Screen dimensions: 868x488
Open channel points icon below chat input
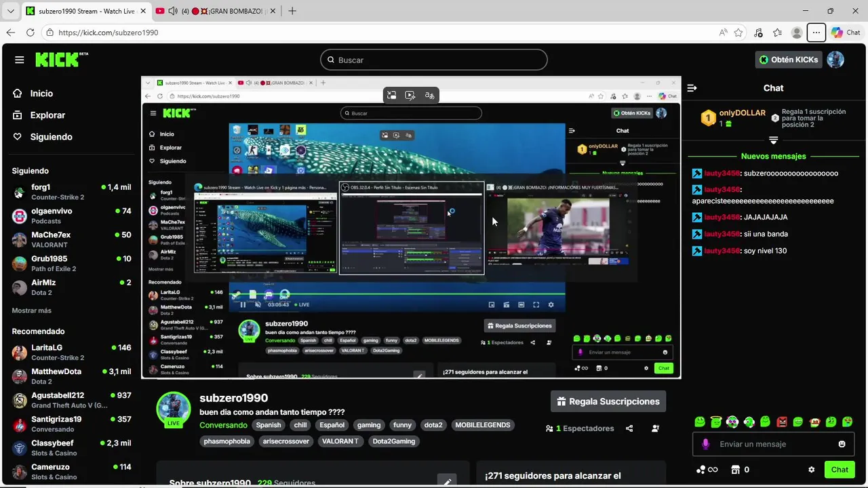(707, 470)
